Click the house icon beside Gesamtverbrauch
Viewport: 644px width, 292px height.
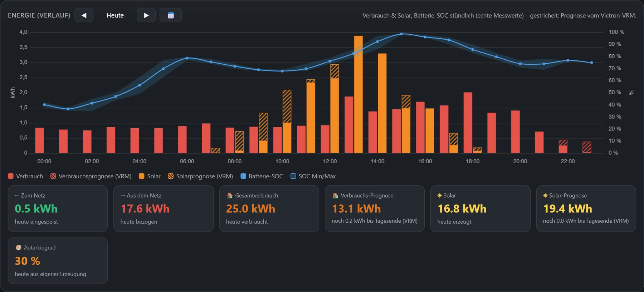(230, 196)
